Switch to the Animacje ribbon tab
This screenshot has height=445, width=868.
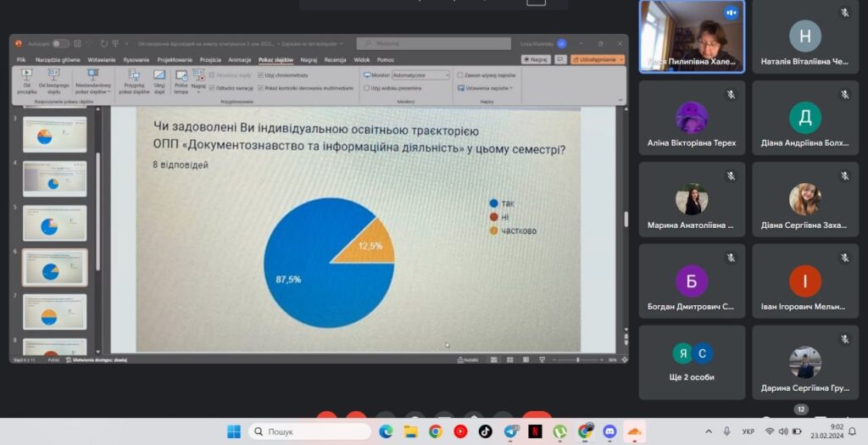point(240,60)
